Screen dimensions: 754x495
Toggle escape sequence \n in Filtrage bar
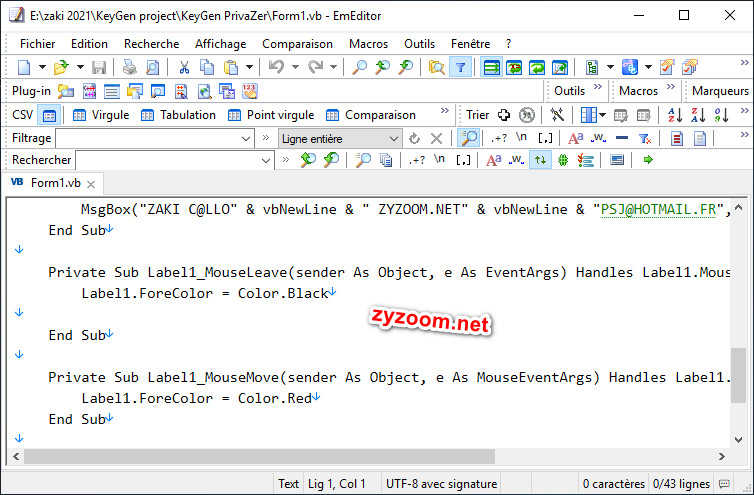click(x=521, y=139)
